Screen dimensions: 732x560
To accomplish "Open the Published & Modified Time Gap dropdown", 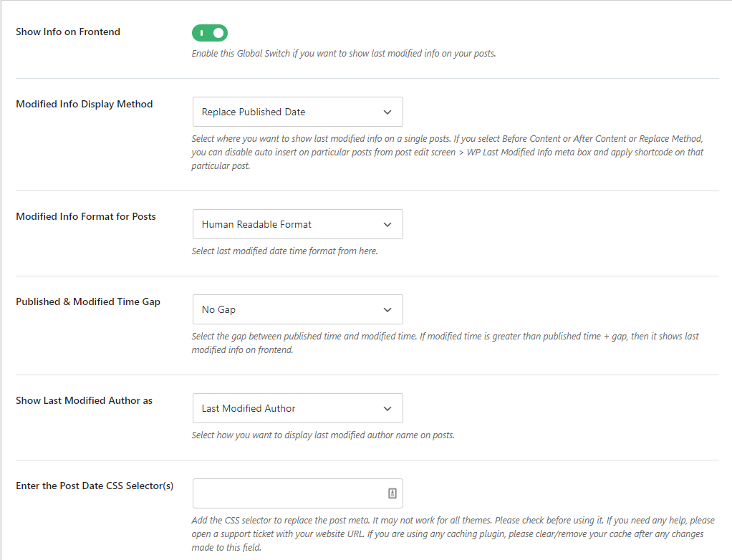I will (298, 309).
